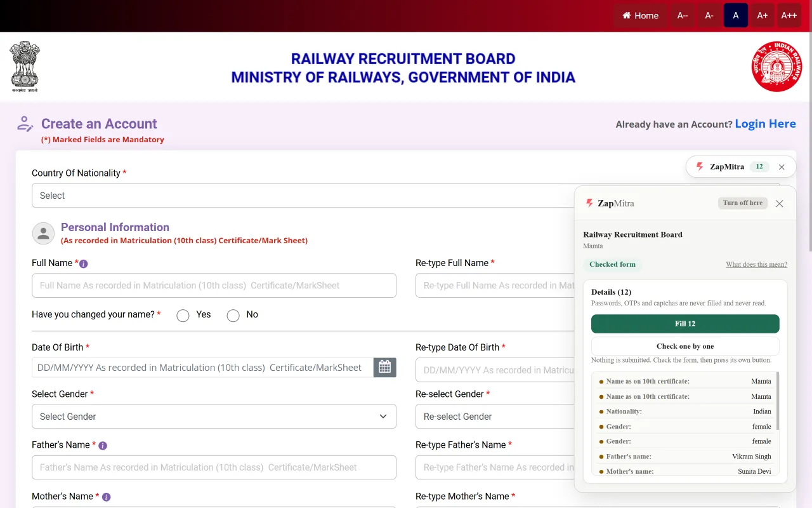
Task: Select the Father's name: Vikram Singh row
Action: (684, 457)
